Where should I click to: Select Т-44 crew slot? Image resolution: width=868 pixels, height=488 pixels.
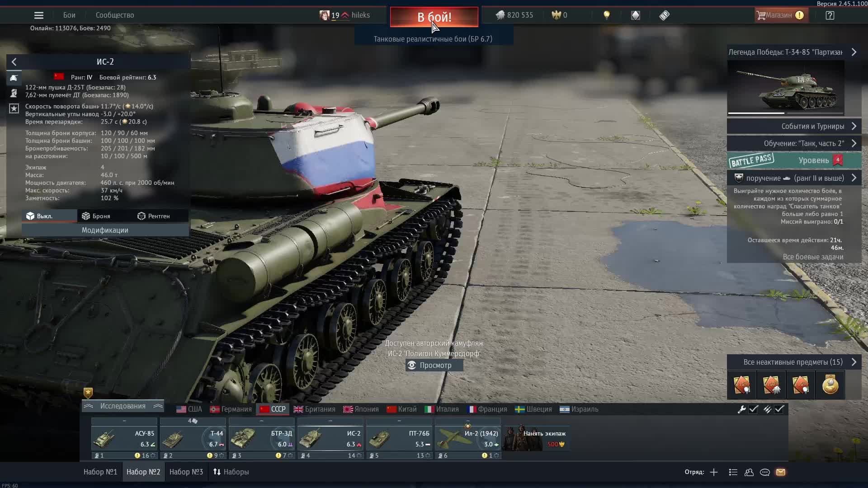[193, 438]
